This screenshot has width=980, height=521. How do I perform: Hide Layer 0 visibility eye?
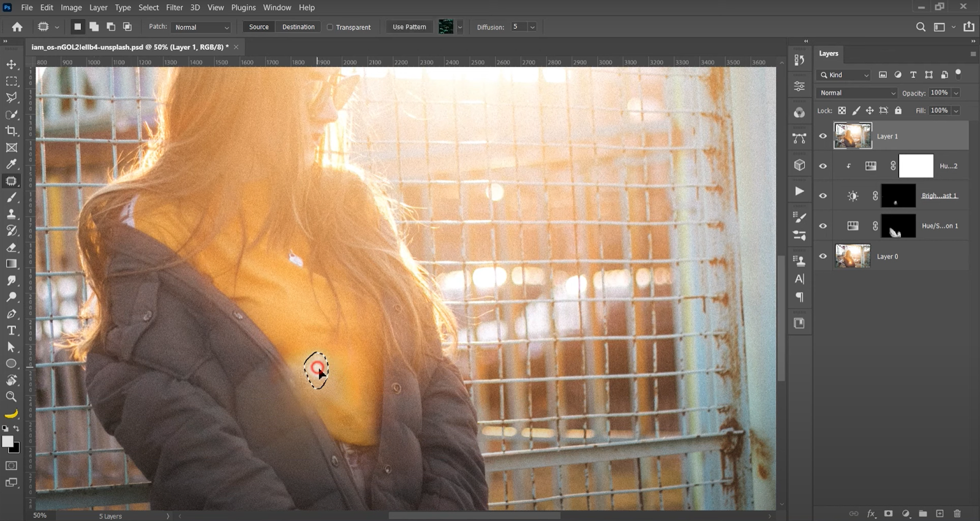[x=823, y=256]
